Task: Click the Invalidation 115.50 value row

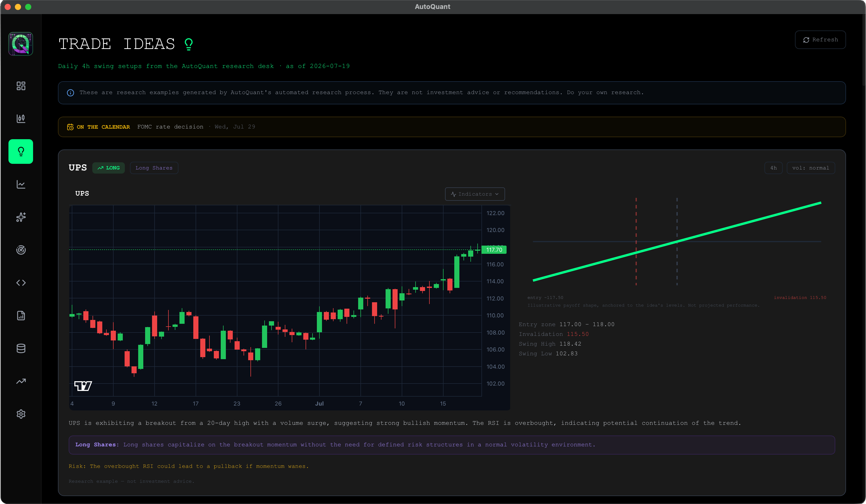Action: click(x=554, y=334)
